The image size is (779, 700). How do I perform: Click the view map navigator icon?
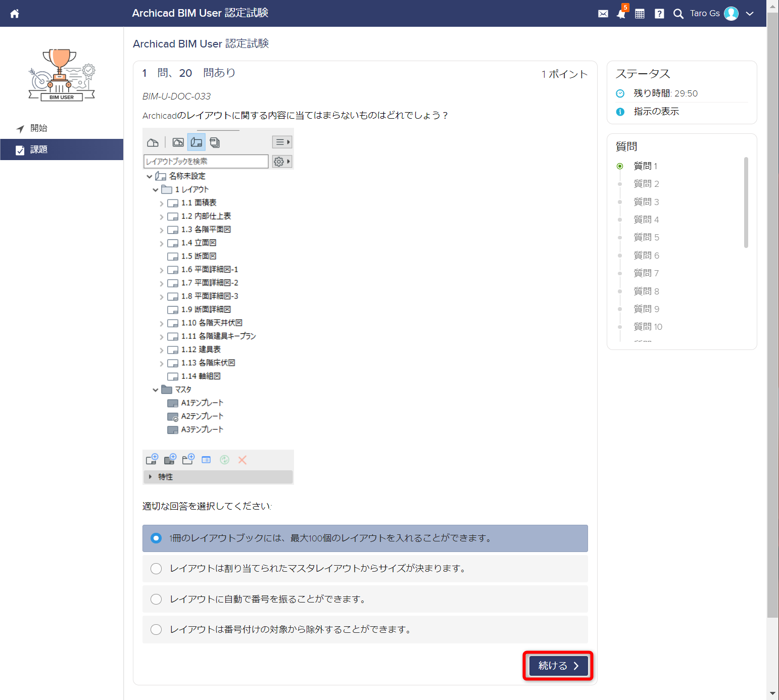click(x=178, y=142)
